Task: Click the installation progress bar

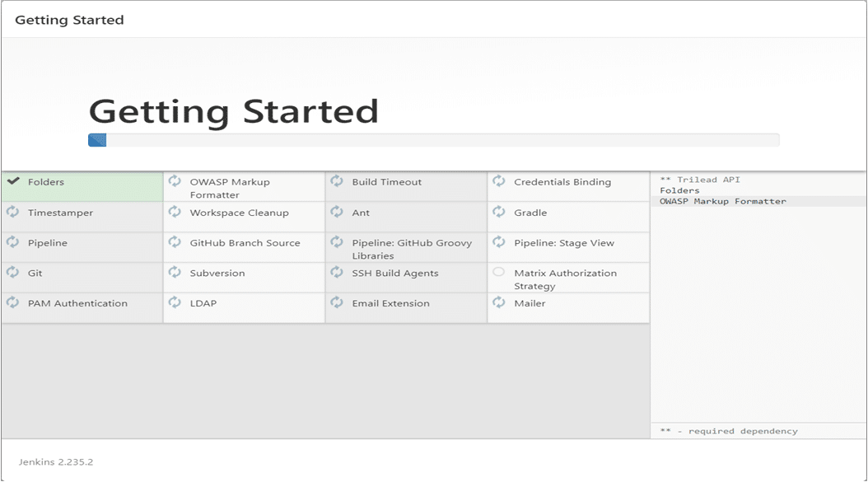Action: tap(433, 140)
